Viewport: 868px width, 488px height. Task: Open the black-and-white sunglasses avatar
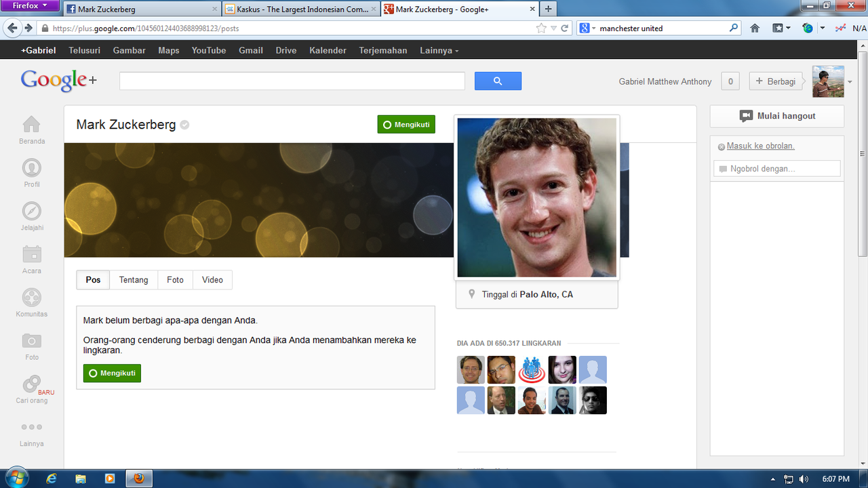click(x=593, y=401)
